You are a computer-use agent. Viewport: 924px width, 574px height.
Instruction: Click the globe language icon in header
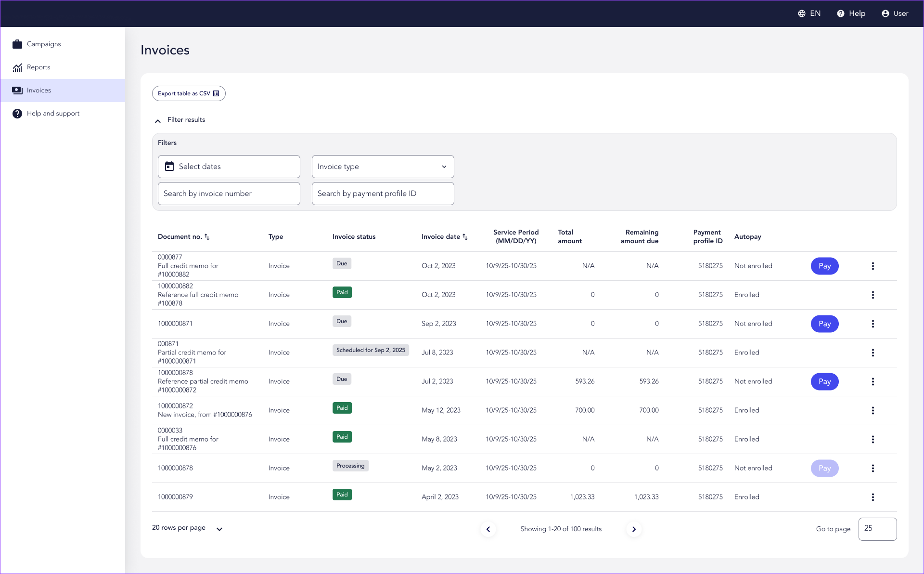click(801, 13)
